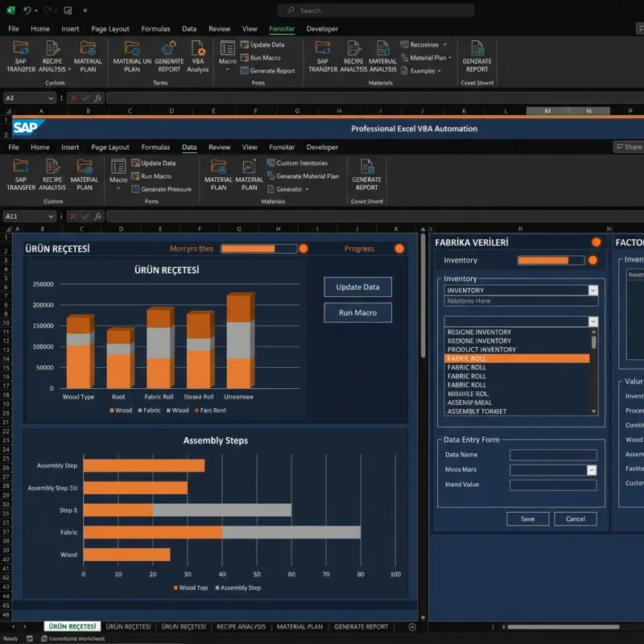Screen dimensions: 644x644
Task: Click the Data Name input field
Action: coord(553,455)
